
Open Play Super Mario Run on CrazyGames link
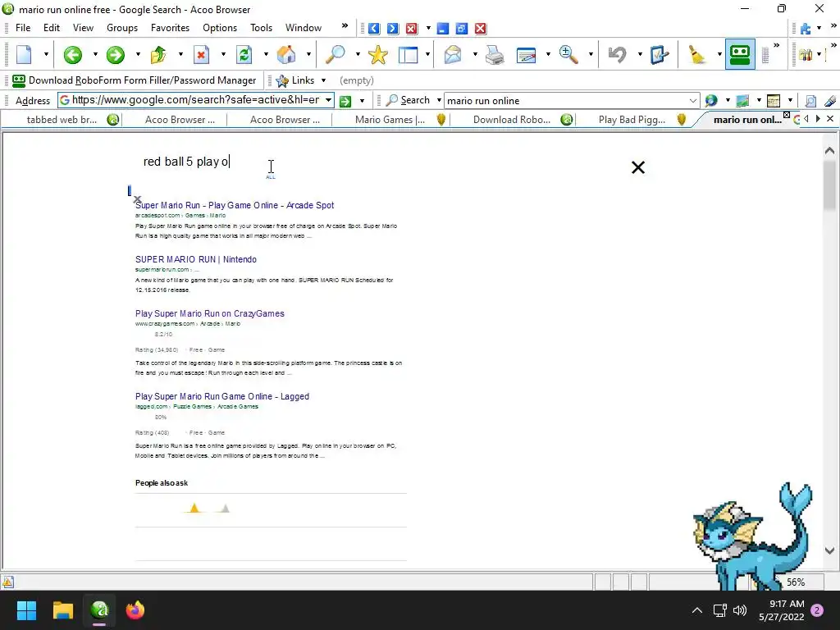209,313
